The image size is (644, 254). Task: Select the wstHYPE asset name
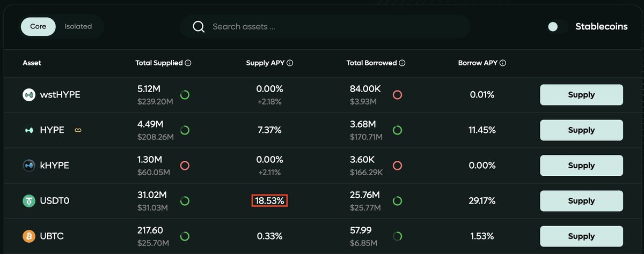coord(60,95)
